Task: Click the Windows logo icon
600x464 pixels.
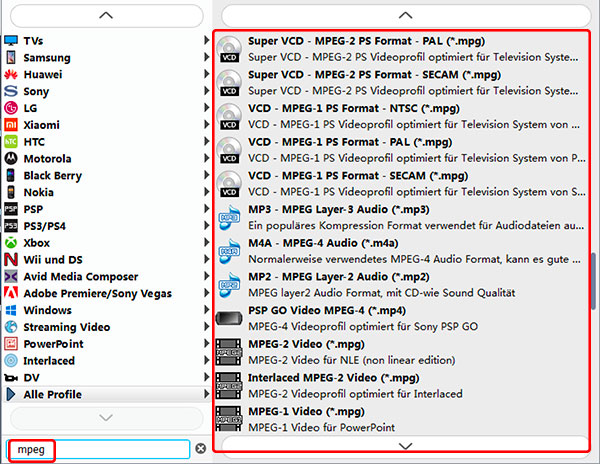Action: 11,310
